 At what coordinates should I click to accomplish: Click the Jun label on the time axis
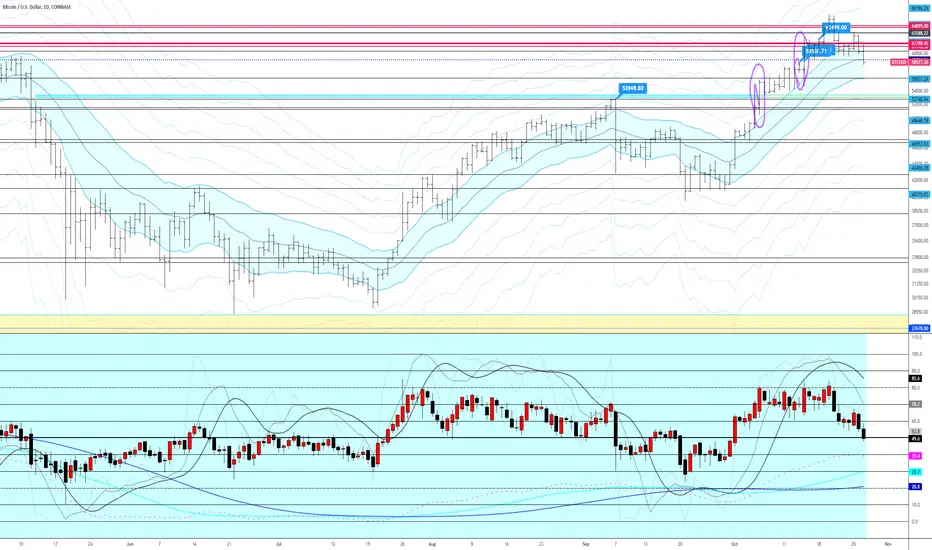(x=130, y=543)
